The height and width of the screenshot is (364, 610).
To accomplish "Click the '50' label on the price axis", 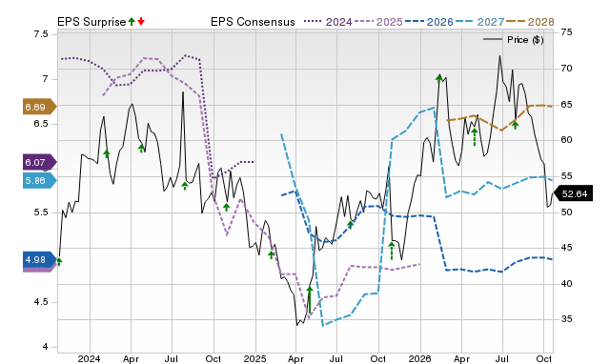I will point(567,212).
